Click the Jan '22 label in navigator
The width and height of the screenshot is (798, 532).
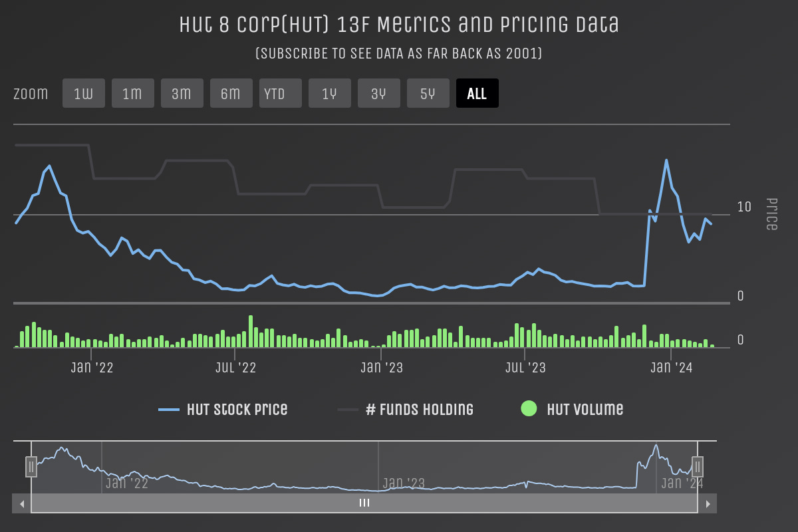pos(126,483)
